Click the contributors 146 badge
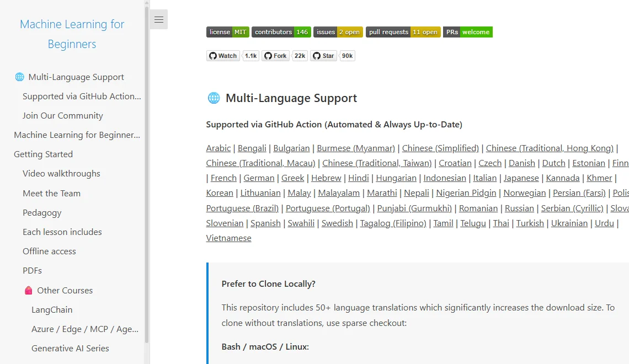This screenshot has height=364, width=629. pos(281,32)
